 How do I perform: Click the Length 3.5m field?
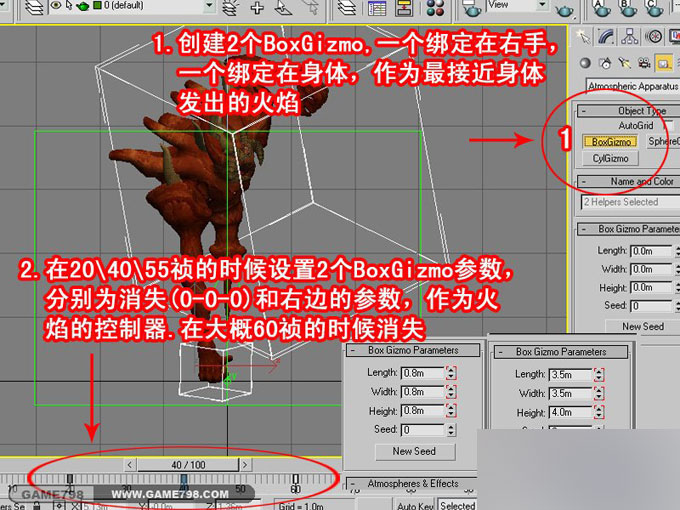570,375
